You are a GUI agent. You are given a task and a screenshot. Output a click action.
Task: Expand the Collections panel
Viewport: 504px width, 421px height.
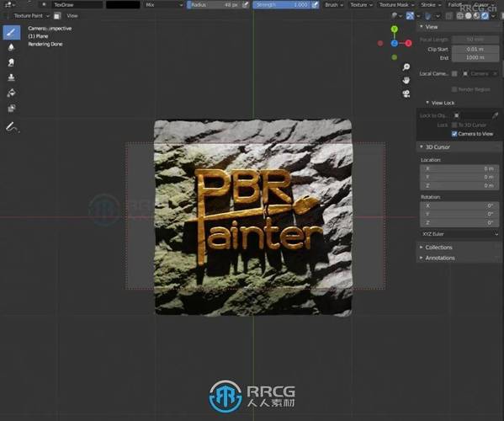click(x=459, y=248)
